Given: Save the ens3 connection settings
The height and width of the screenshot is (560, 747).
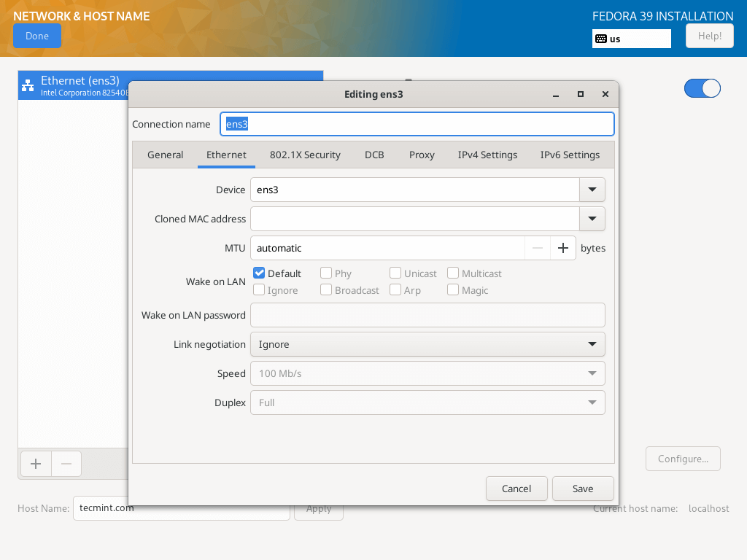Looking at the screenshot, I should point(582,489).
